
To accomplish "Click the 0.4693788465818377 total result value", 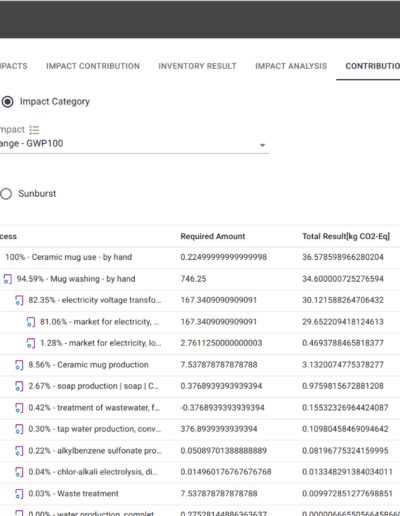I will [343, 343].
